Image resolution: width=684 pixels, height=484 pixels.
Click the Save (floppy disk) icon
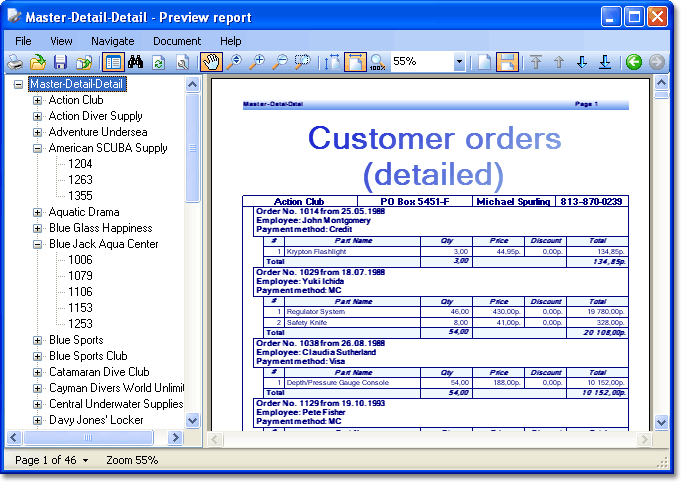tap(60, 62)
